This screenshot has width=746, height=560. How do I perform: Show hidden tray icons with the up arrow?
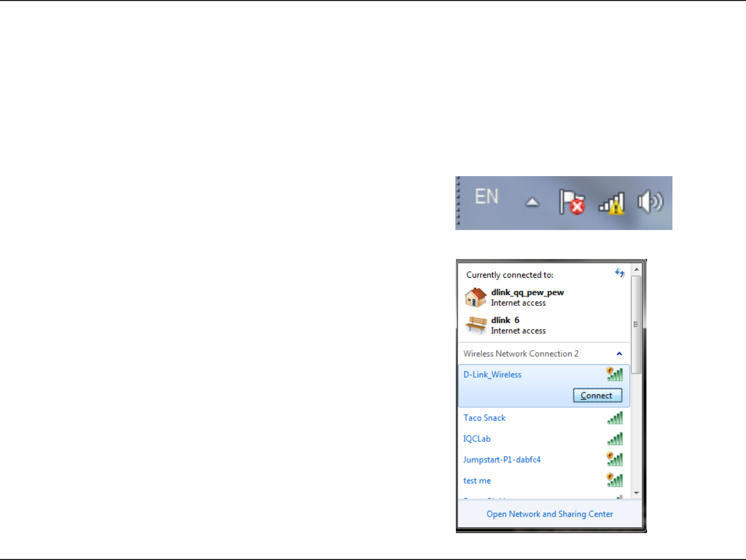coord(532,202)
